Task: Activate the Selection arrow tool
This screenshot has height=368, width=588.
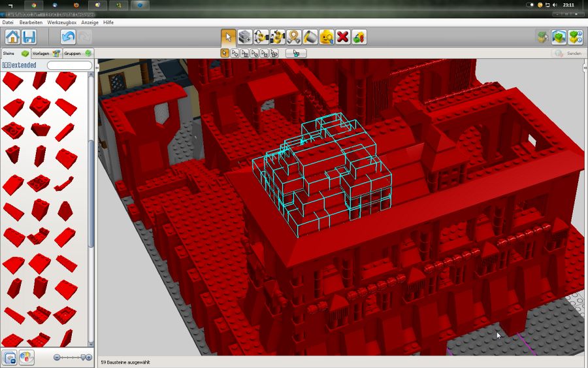Action: click(x=228, y=37)
